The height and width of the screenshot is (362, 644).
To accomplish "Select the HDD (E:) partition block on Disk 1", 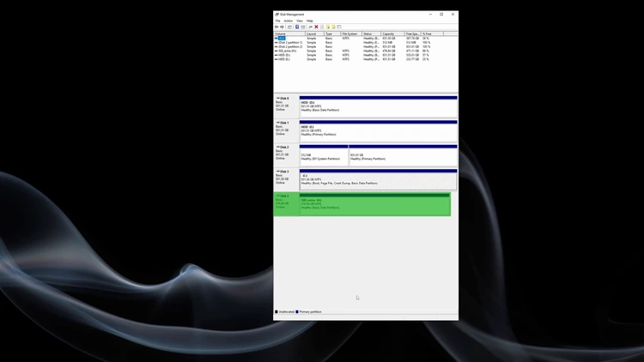I will pyautogui.click(x=379, y=131).
